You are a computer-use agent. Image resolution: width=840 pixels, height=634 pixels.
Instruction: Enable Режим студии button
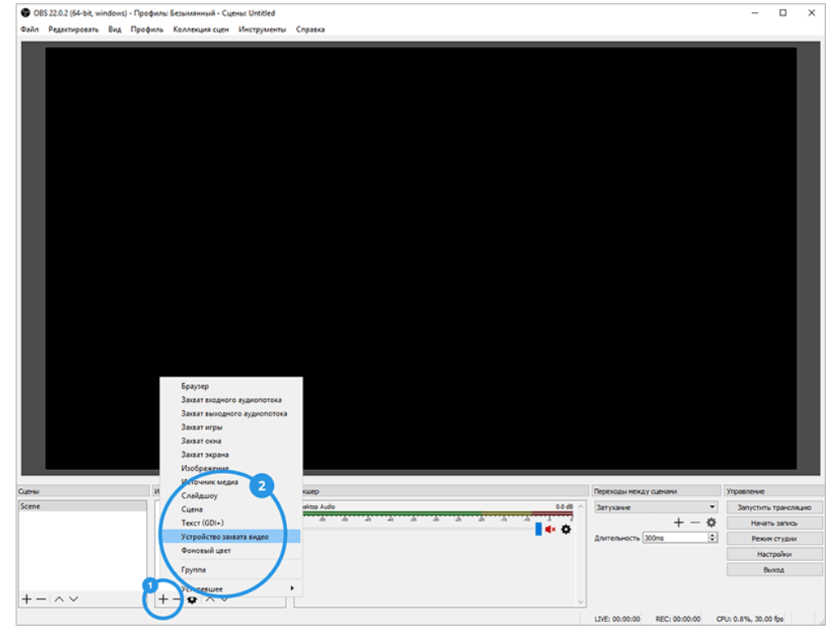pos(774,538)
